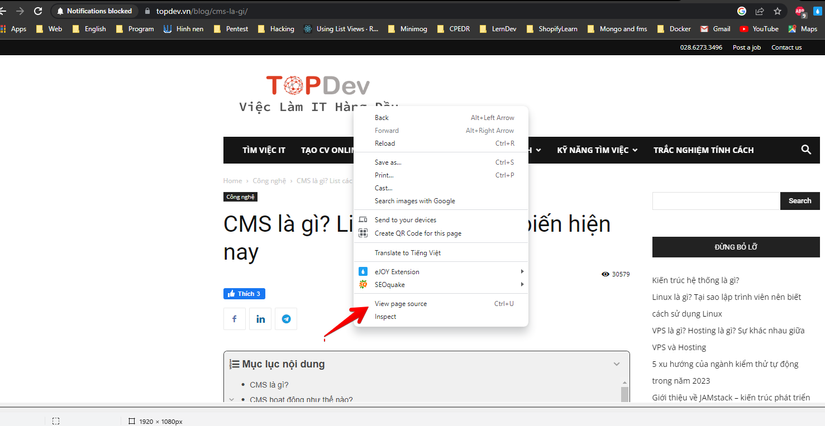Image resolution: width=825 pixels, height=426 pixels.
Task: Click the Send to your devices entry
Action: (x=440, y=220)
